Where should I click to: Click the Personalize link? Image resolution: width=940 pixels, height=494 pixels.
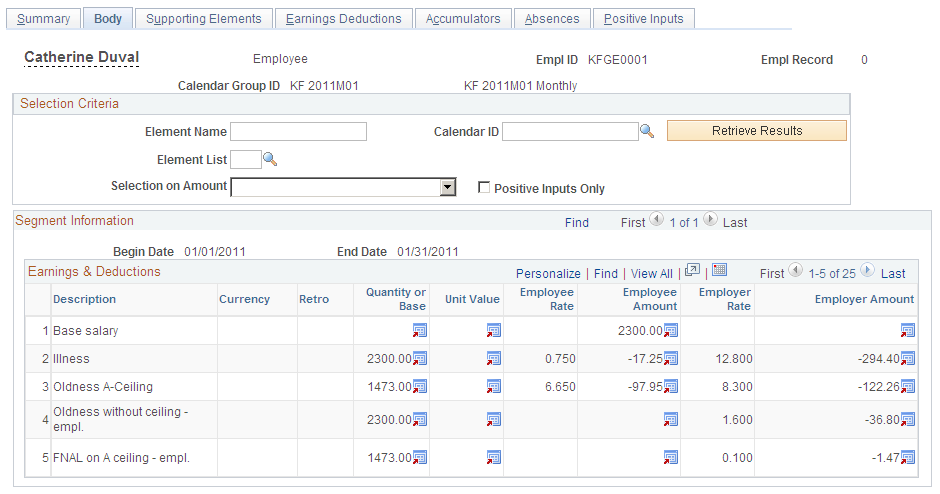point(548,273)
